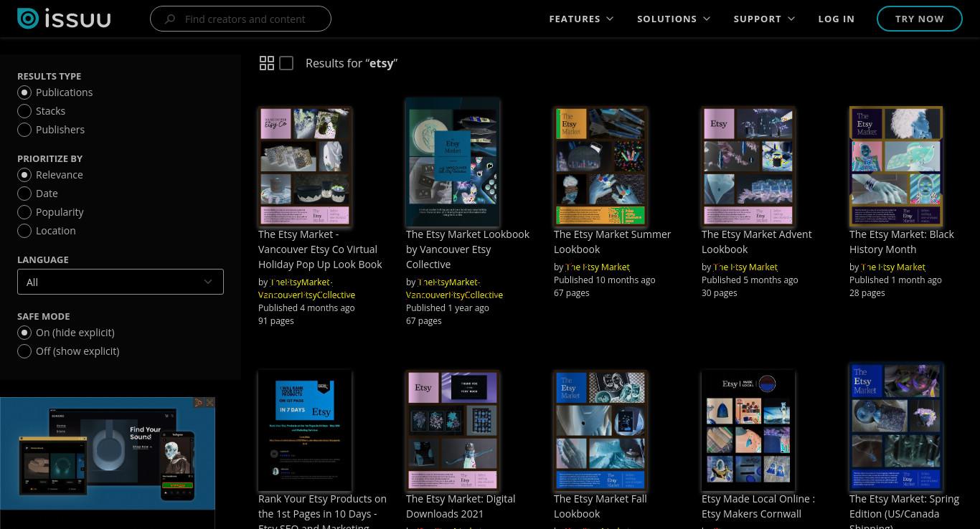Close the Sonoro advertisement
The width and height of the screenshot is (980, 529).
[209, 403]
